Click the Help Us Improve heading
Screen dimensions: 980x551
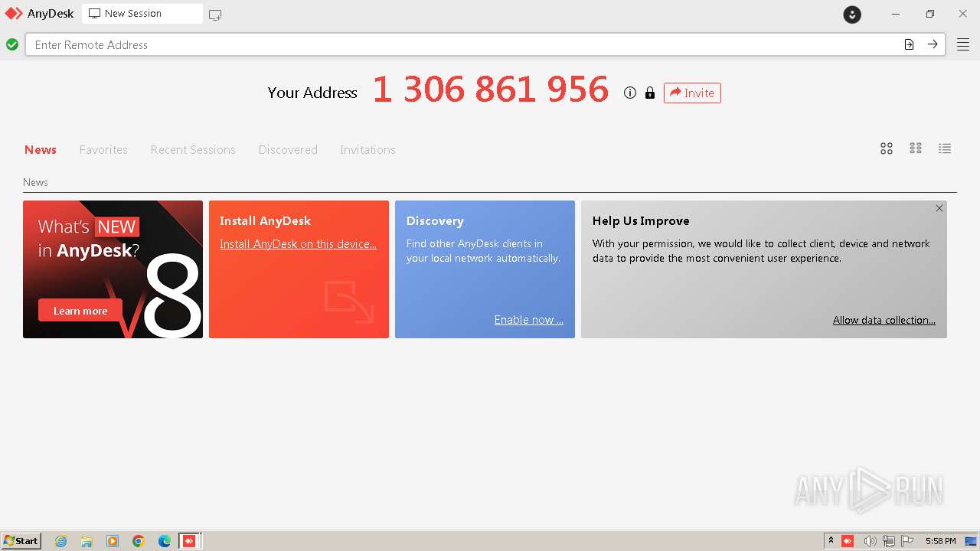coord(641,220)
